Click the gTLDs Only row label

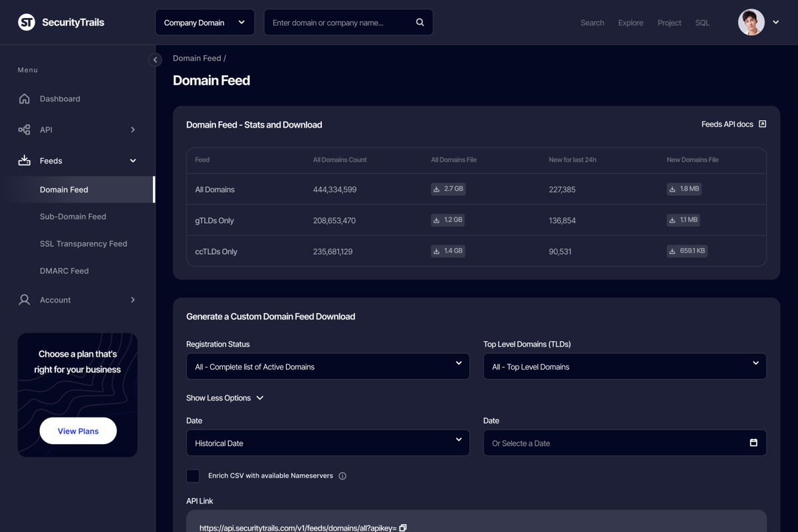click(x=214, y=220)
